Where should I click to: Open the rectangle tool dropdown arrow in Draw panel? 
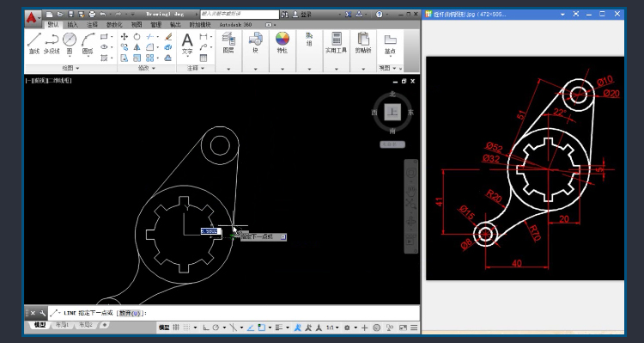112,37
